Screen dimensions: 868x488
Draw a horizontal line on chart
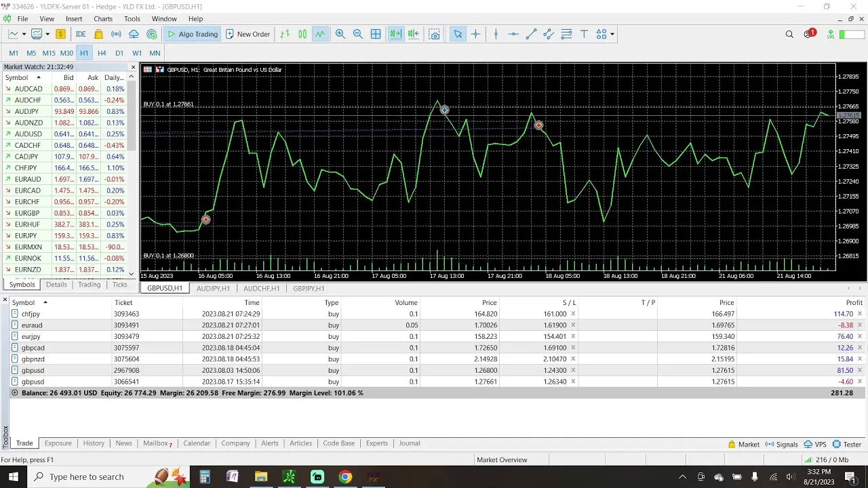click(x=513, y=34)
